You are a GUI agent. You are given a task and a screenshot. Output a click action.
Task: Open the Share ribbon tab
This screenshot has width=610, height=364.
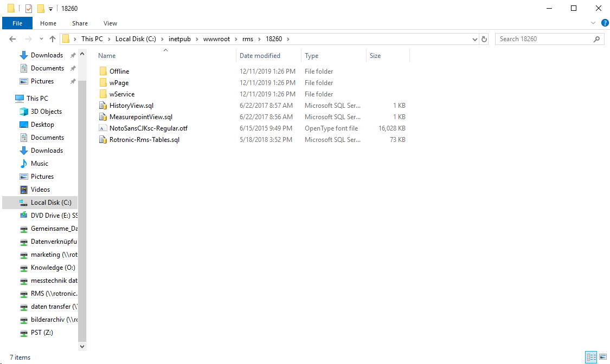click(x=80, y=23)
